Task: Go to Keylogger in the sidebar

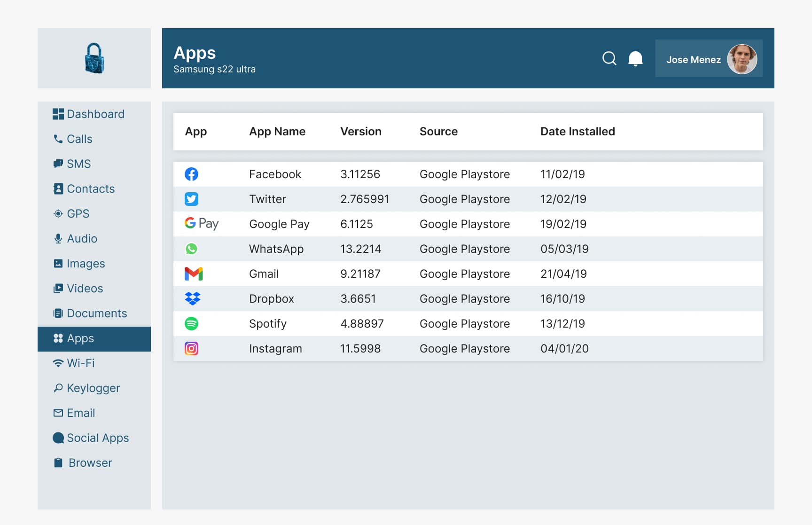Action: click(x=87, y=388)
